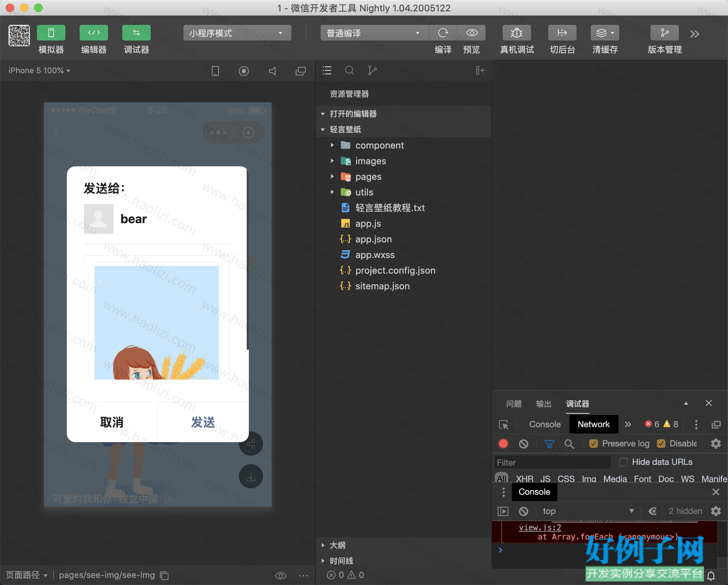Open the app.json file
Viewport: 728px width, 585px height.
[x=403, y=239]
